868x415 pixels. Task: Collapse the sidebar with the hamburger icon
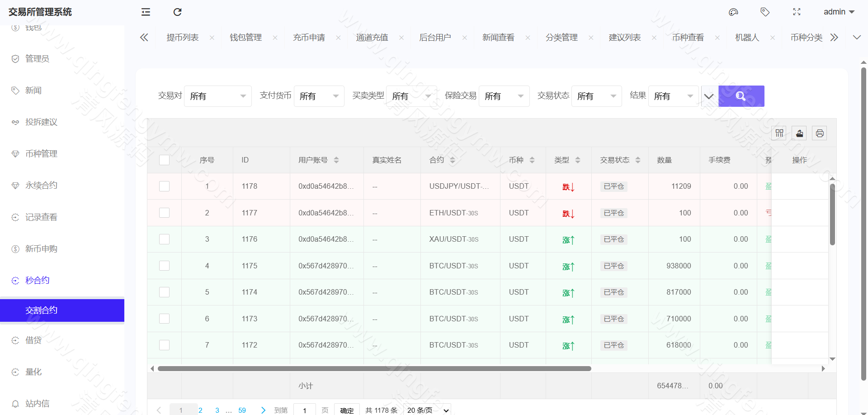146,12
